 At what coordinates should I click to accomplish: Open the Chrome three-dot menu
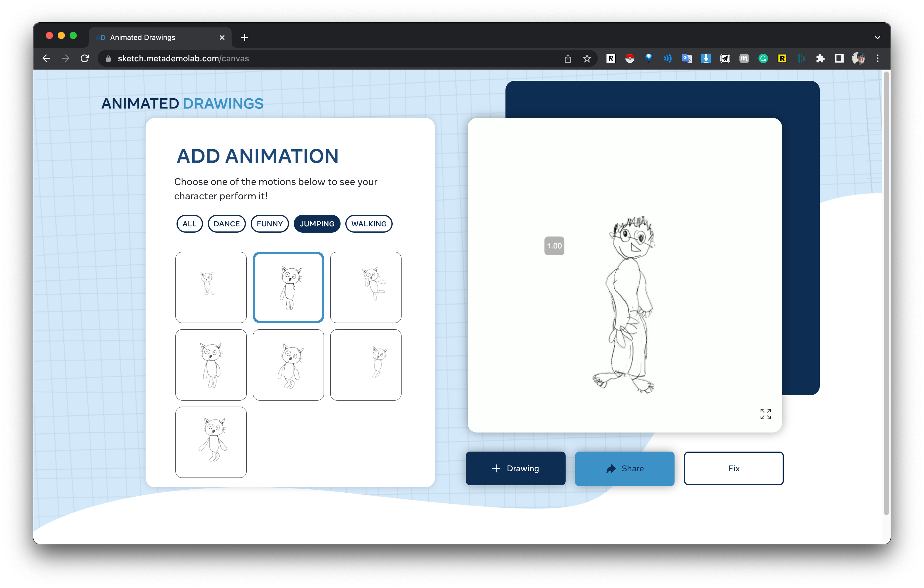(x=877, y=58)
